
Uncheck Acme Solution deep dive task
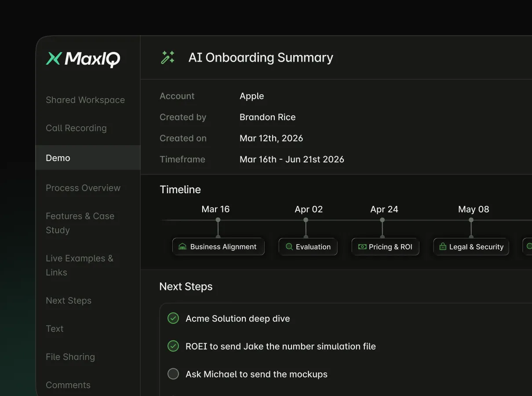point(173,318)
